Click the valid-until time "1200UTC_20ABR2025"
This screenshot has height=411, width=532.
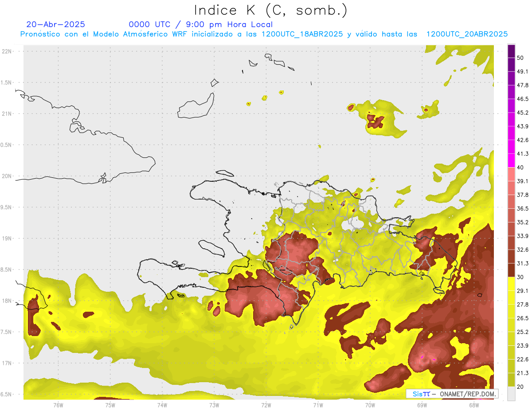click(x=467, y=34)
